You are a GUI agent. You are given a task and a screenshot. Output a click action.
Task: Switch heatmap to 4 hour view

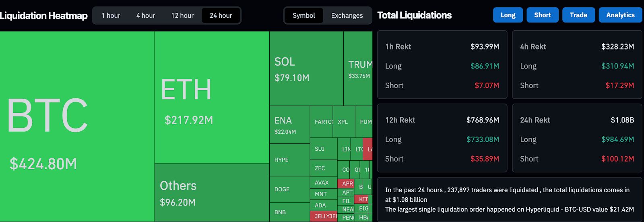coord(145,16)
